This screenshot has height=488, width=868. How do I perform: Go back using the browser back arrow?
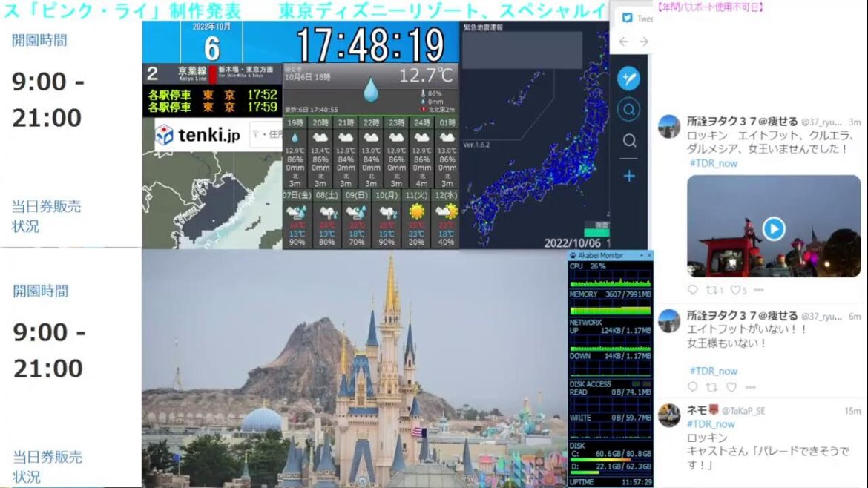(x=624, y=42)
